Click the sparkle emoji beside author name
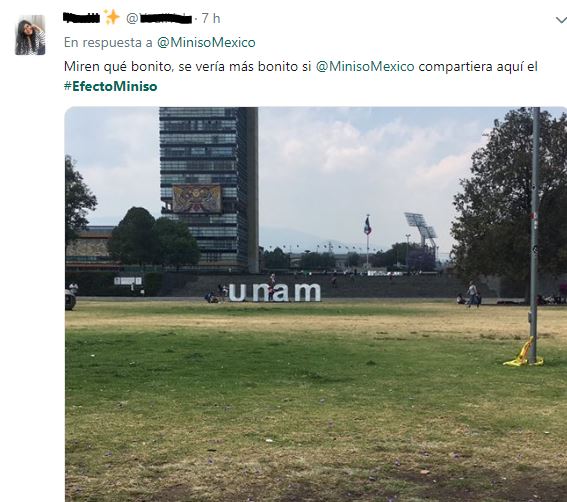The height and width of the screenshot is (502, 567). [x=112, y=17]
